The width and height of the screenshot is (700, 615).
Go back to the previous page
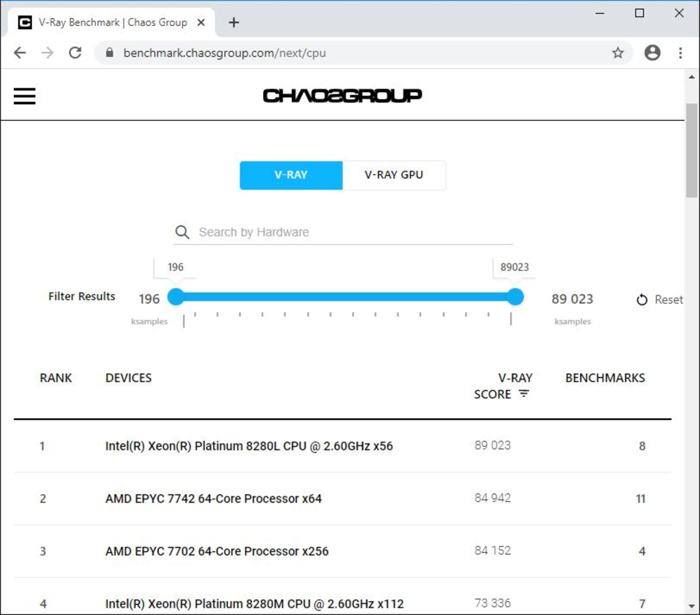click(20, 53)
